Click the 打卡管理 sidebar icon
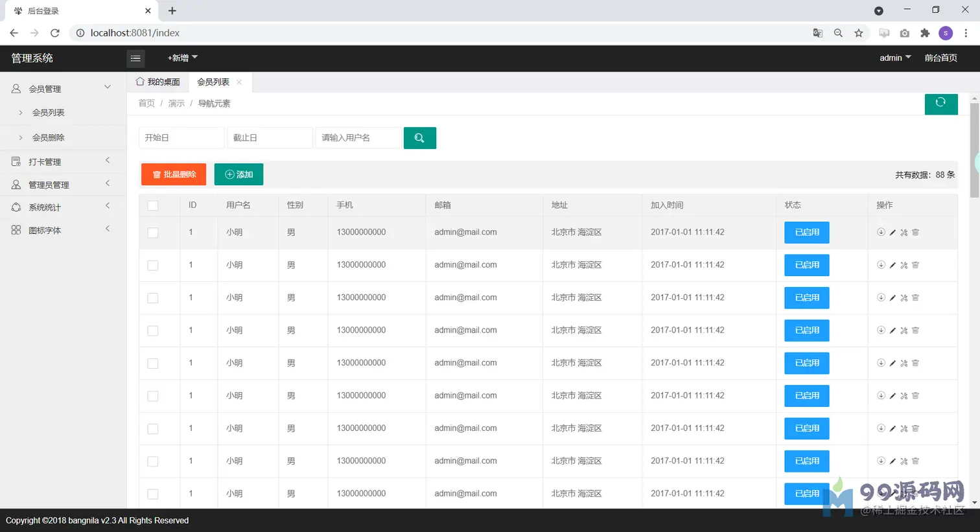 point(16,161)
